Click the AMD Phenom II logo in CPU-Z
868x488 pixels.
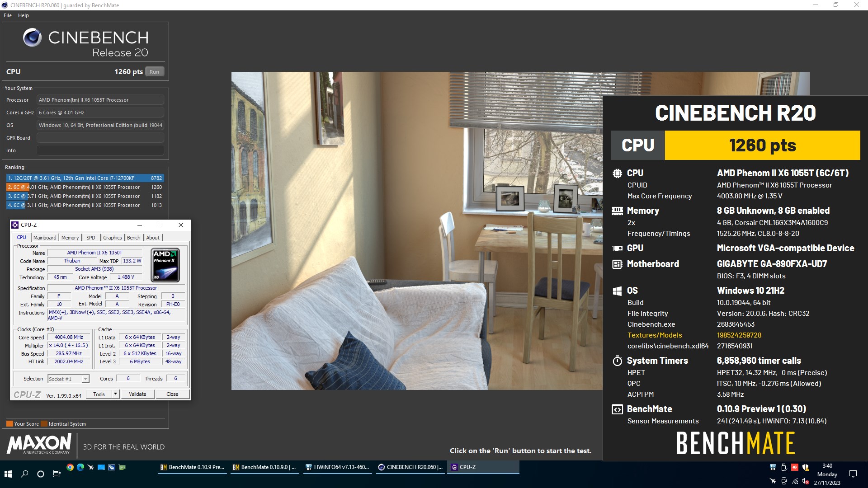(x=165, y=265)
